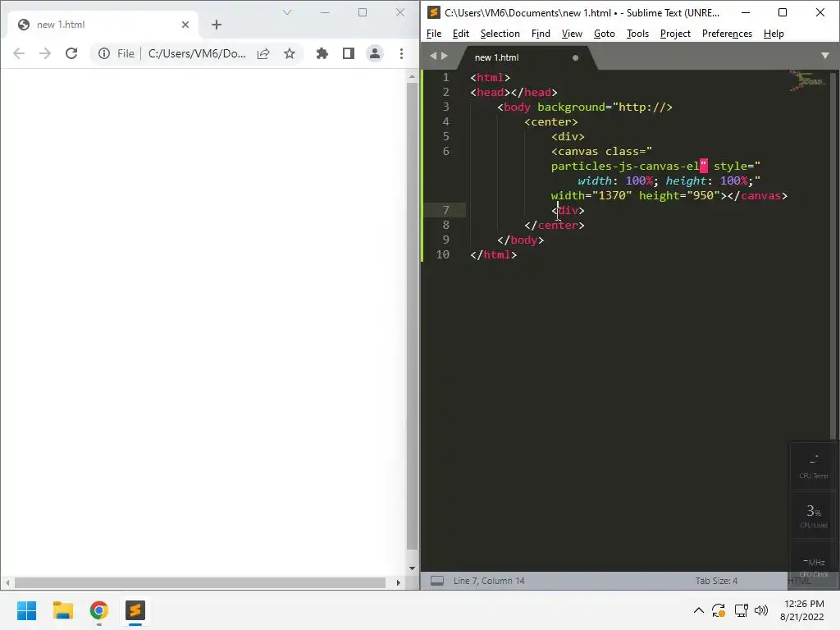This screenshot has width=840, height=630.
Task: Toggle side bar icon in status bar
Action: coord(437,581)
